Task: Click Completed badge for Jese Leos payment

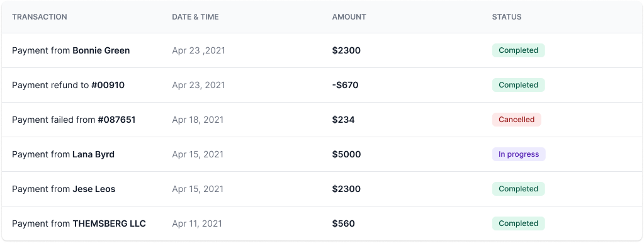Action: [x=518, y=189]
